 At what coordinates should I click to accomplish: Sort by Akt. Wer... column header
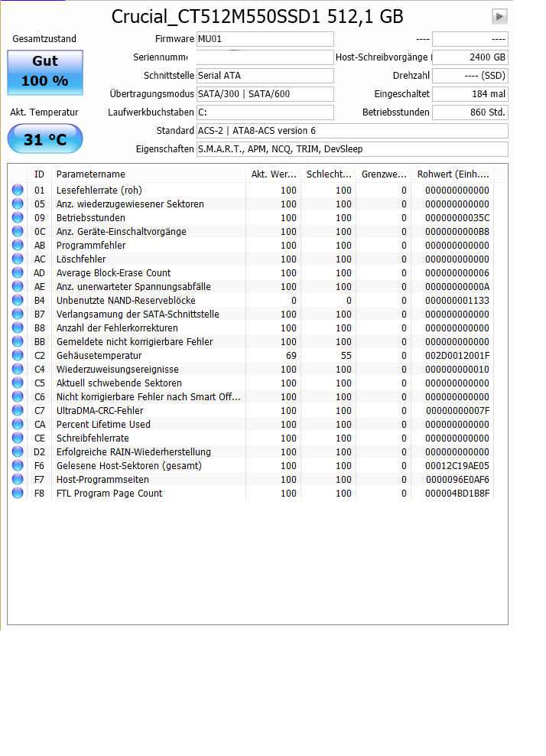pyautogui.click(x=273, y=174)
